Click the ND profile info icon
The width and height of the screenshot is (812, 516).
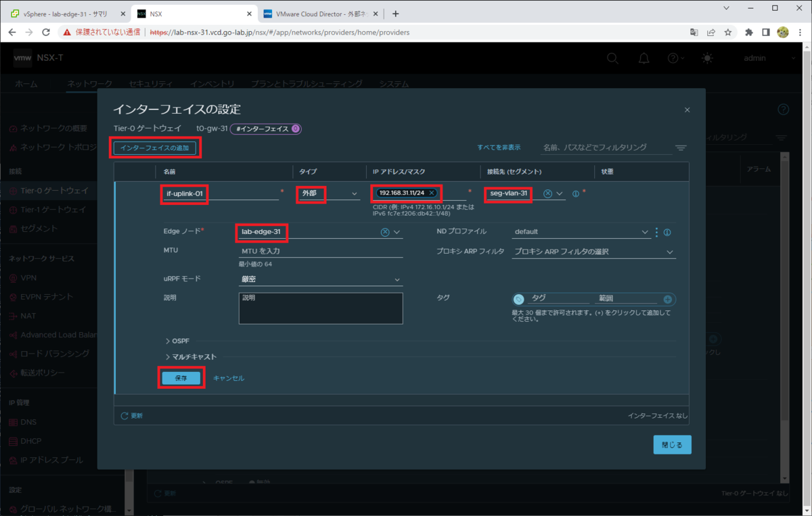coord(667,232)
